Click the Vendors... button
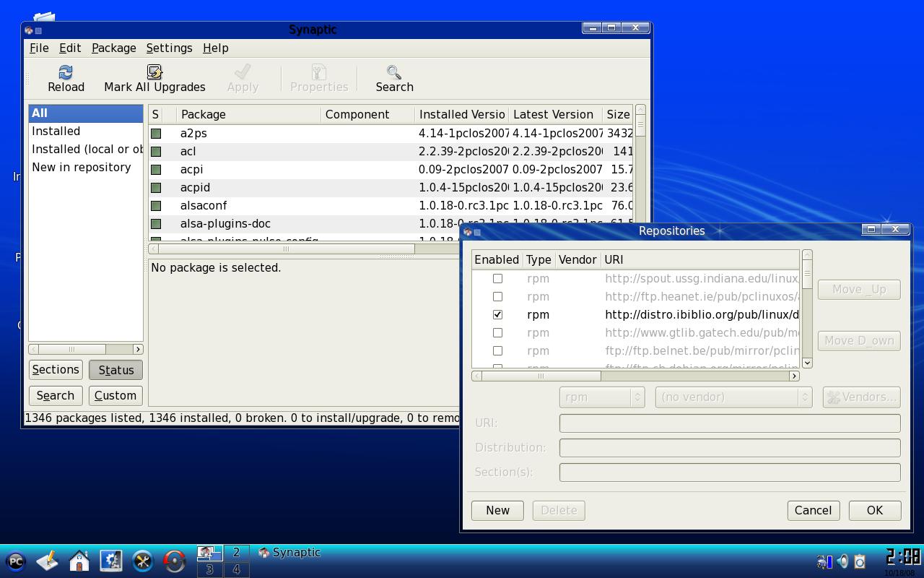The height and width of the screenshot is (578, 924). (x=861, y=397)
